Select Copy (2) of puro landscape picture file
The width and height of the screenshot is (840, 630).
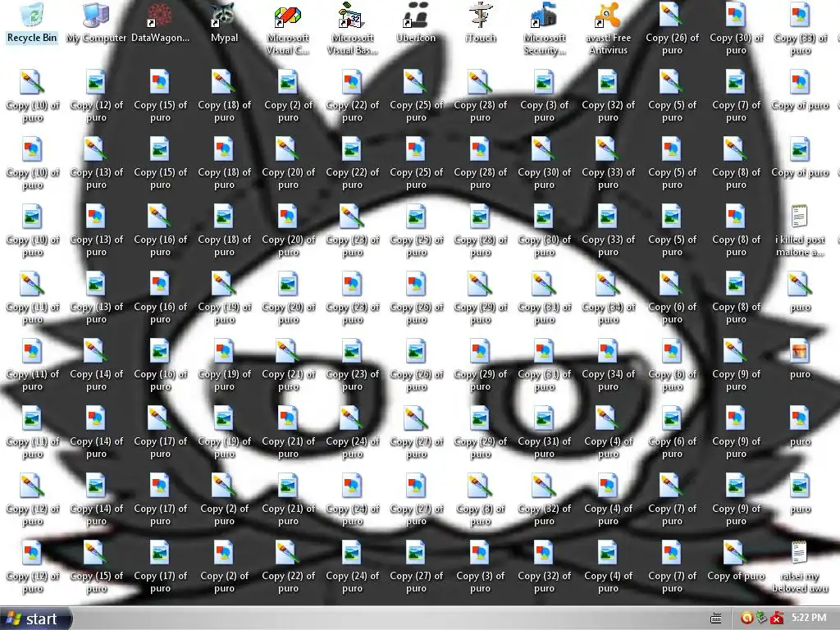[x=288, y=96]
